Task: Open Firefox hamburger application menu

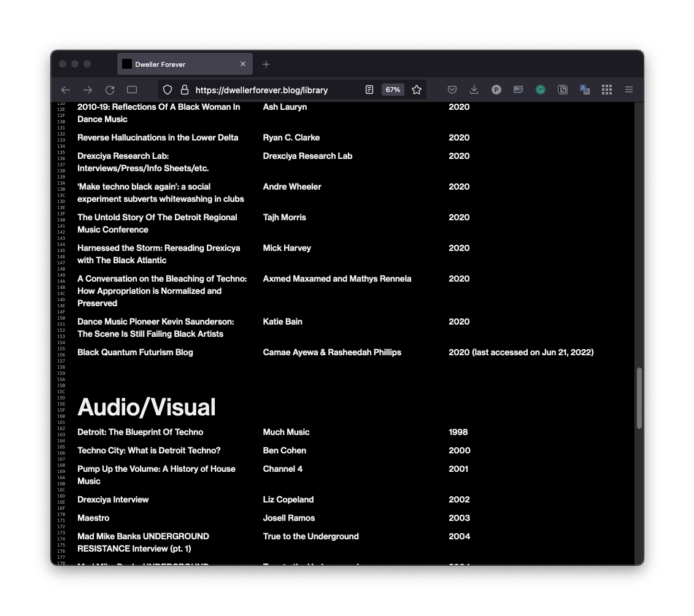Action: point(628,90)
